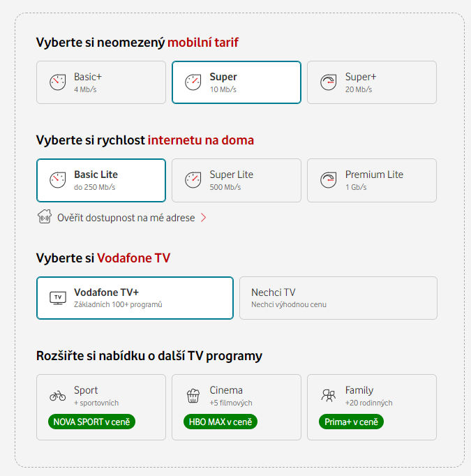
Task: Click the 'NOVA SPORT v ceně' badge
Action: 92,422
